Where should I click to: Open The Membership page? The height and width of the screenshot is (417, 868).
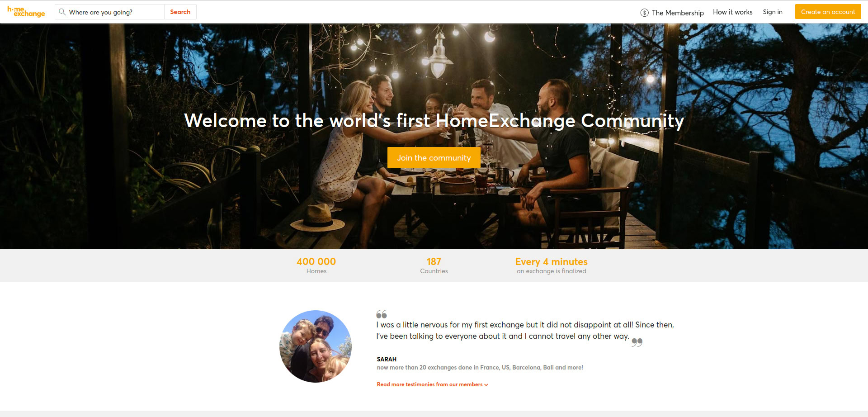click(x=678, y=13)
